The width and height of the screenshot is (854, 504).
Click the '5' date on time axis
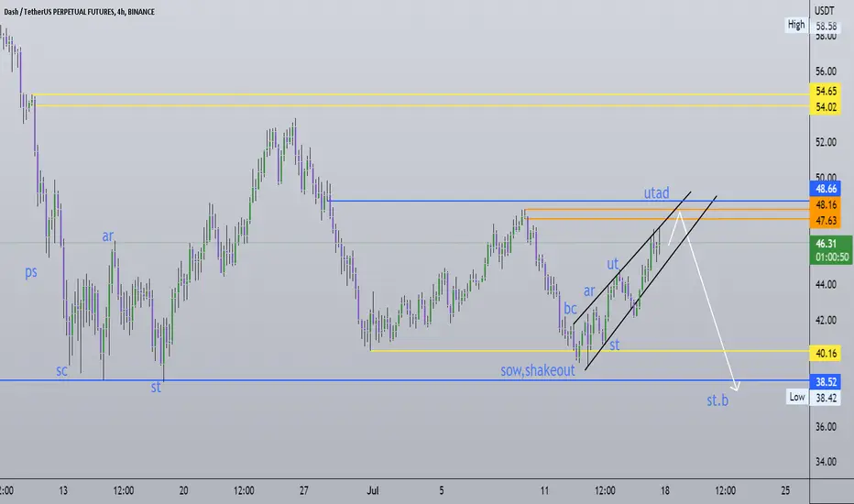tap(441, 491)
